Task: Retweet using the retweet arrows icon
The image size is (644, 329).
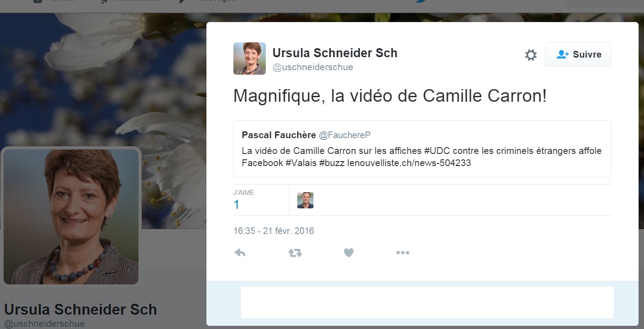Action: click(295, 253)
